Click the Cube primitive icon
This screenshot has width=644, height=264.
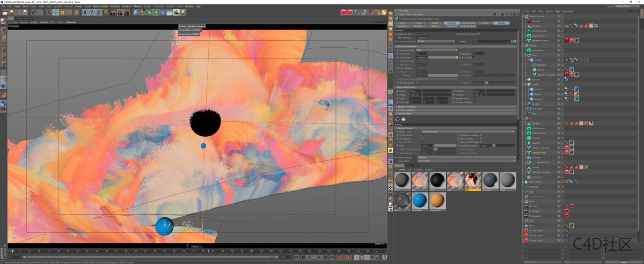pyautogui.click(x=136, y=12)
